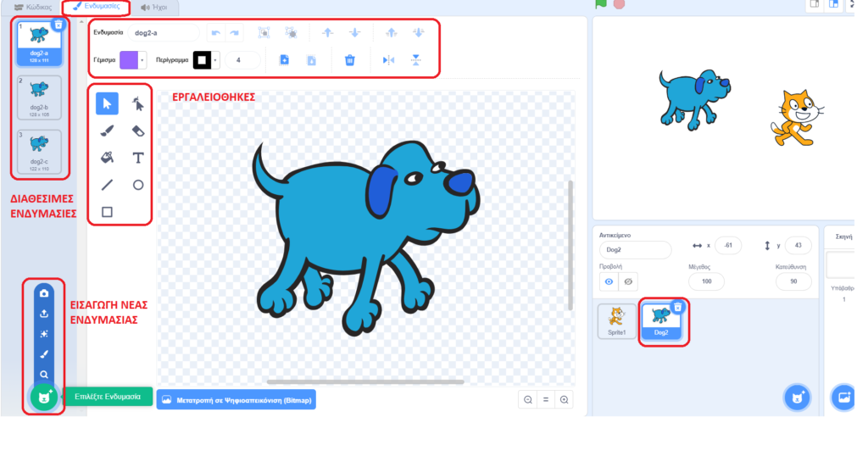This screenshot has width=868, height=462.
Task: Click the choose sprite cat button
Action: 797,398
